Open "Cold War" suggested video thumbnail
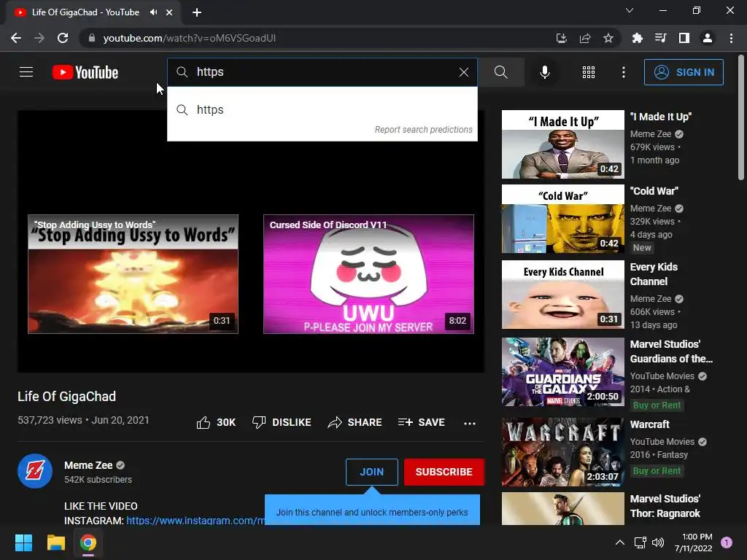This screenshot has height=560, width=747. point(562,219)
